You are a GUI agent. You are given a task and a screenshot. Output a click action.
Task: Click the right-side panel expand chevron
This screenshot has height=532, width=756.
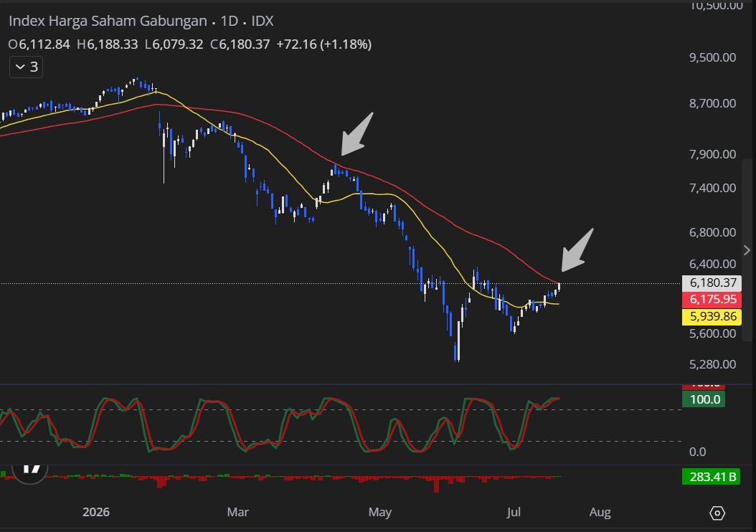coord(747,250)
